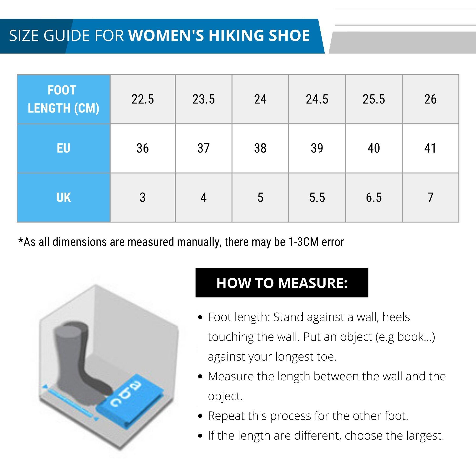
Task: Click the 'Repeat this process' instruction bullet
Action: (x=308, y=416)
